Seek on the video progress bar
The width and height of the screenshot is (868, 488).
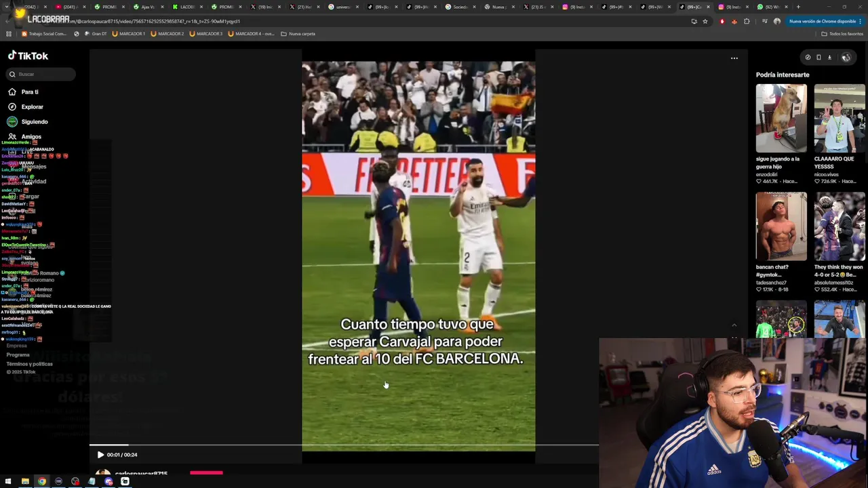click(x=343, y=445)
